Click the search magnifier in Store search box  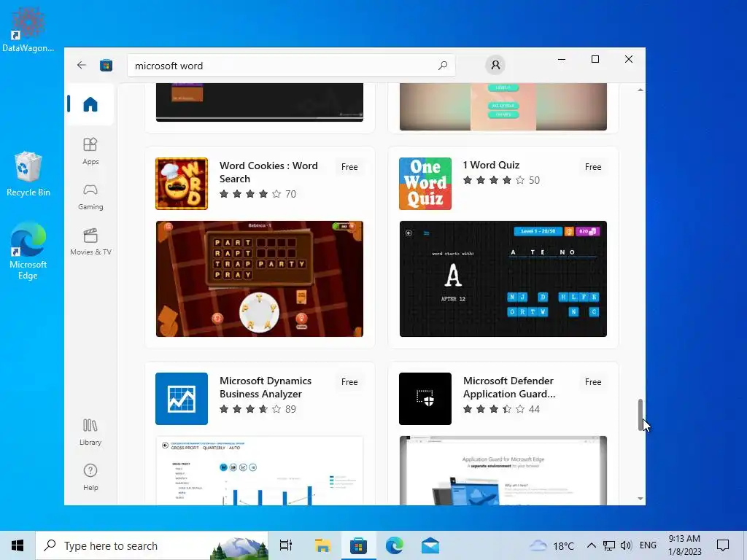click(x=443, y=65)
